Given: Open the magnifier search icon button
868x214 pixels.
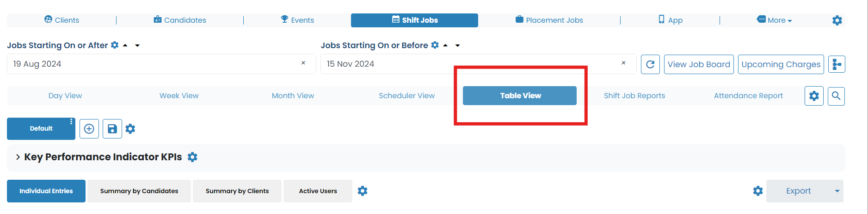Looking at the screenshot, I should click(x=836, y=96).
